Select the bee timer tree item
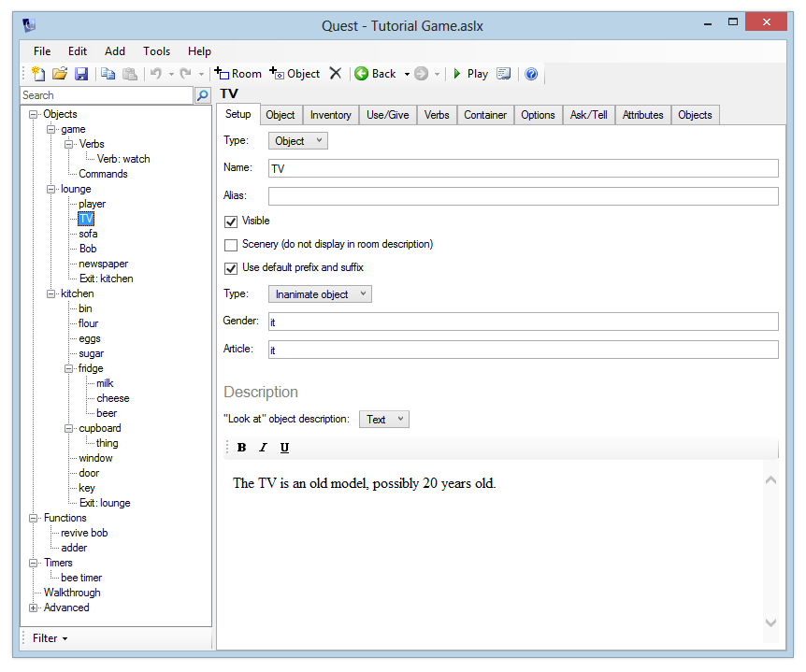The image size is (806, 672). (81, 578)
